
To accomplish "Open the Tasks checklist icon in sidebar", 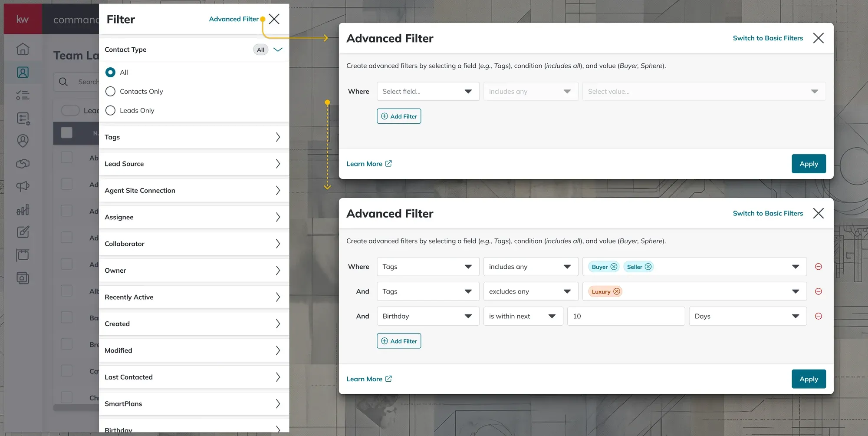I will (x=23, y=95).
